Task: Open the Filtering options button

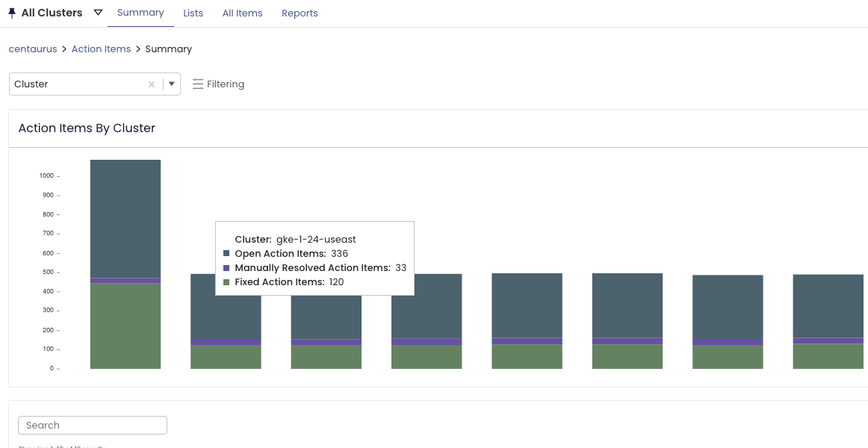Action: tap(219, 84)
